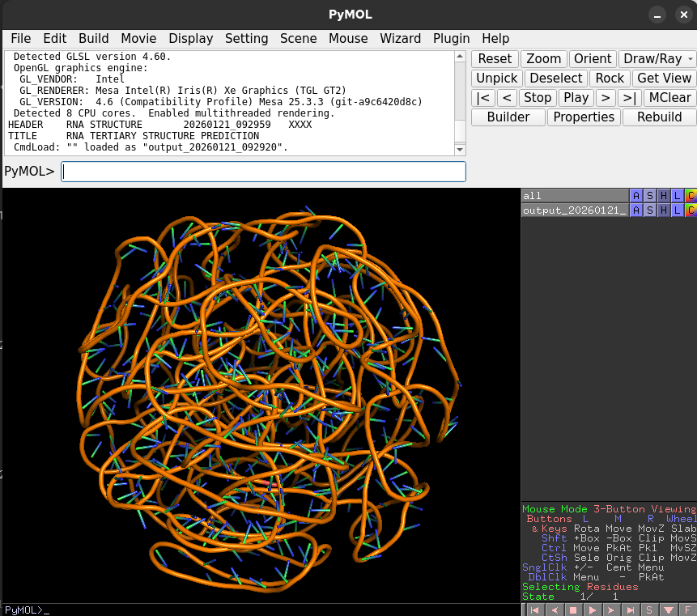The image size is (697, 616).
Task: Open the Setting menu
Action: click(246, 39)
